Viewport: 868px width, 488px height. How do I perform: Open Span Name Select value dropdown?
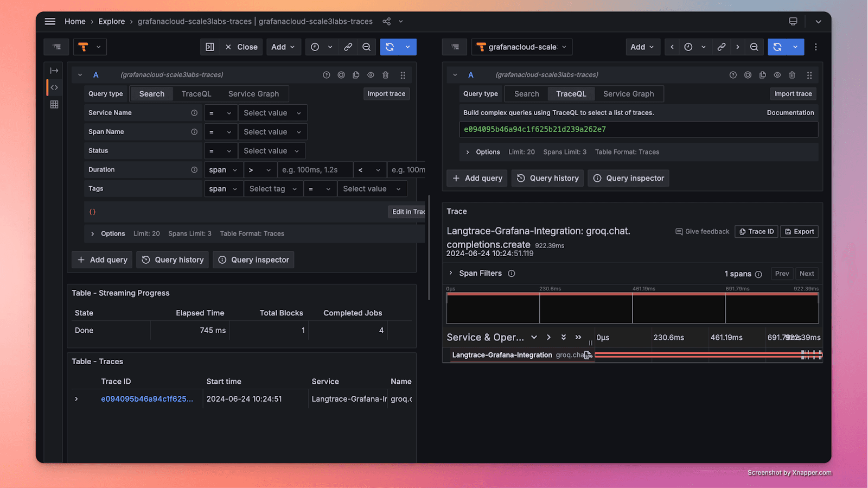[x=272, y=132]
